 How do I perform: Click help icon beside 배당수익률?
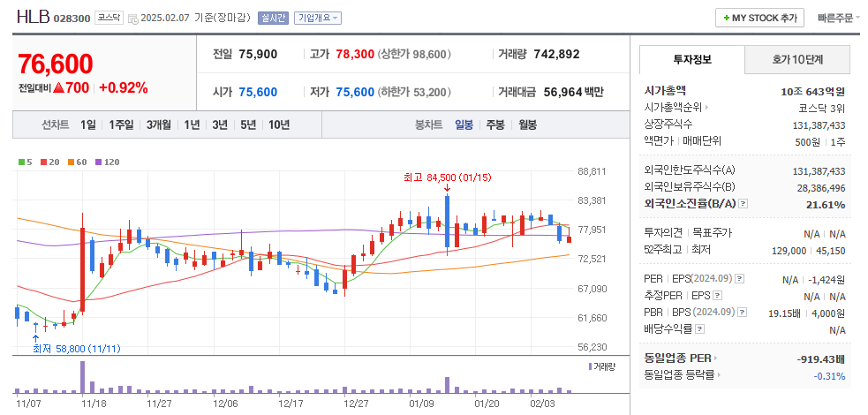pos(699,329)
